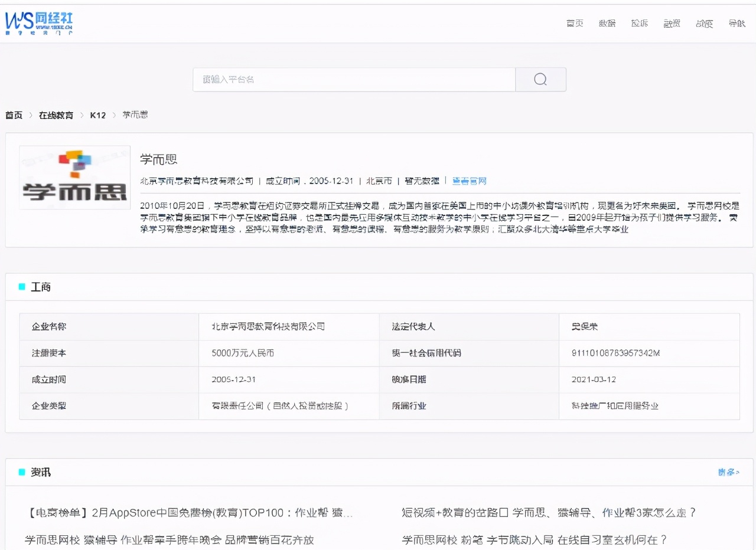Select the 企业类型 label cell
The image size is (756, 550).
coord(109,406)
